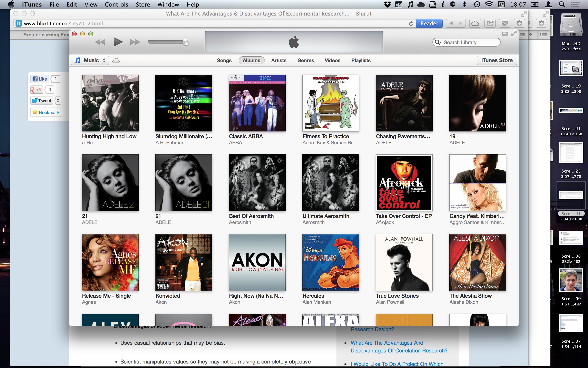This screenshot has width=588, height=368.
Task: Go forward in Safari history
Action: (x=461, y=23)
